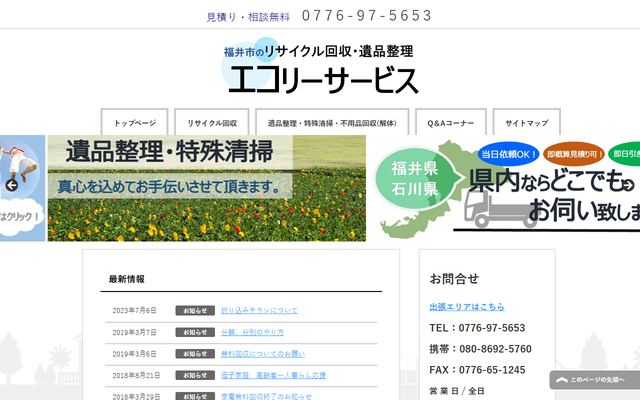Click 携帯：080-8692-5760 mobile number
The width and height of the screenshot is (640, 400).
click(x=480, y=349)
